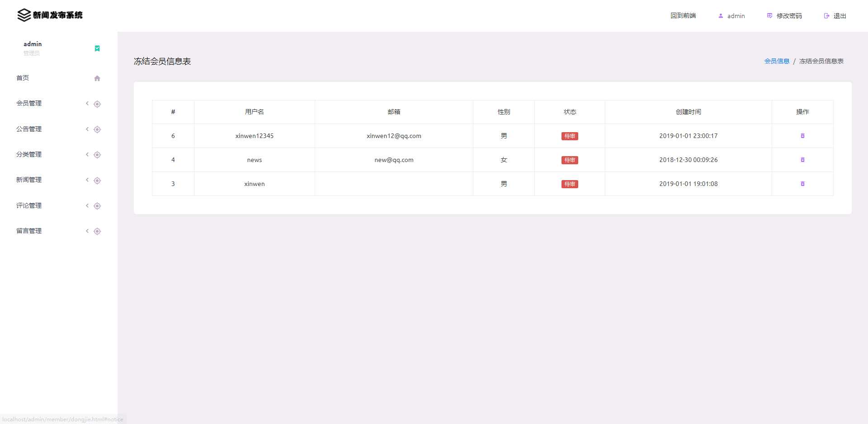Select the 会员信息 breadcrumb tab
868x424 pixels.
pos(777,61)
